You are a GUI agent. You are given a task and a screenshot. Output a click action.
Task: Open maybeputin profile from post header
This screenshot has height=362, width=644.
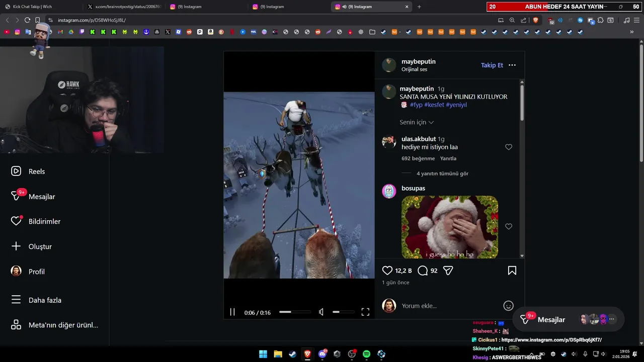419,61
